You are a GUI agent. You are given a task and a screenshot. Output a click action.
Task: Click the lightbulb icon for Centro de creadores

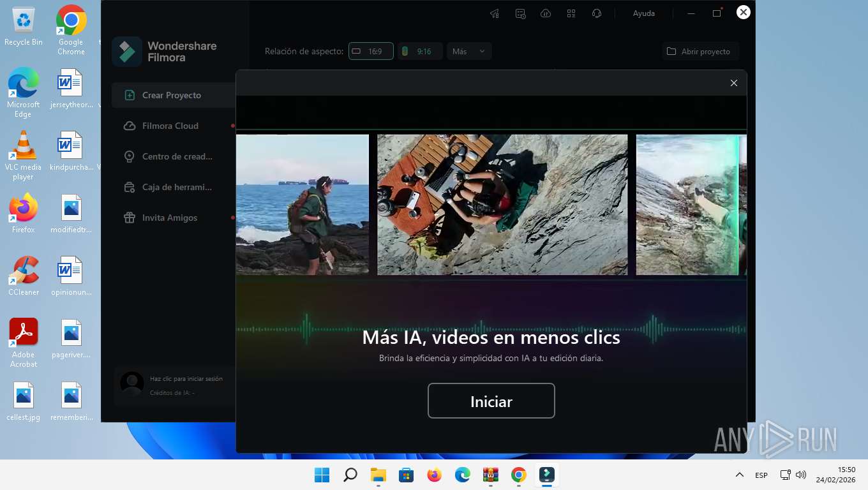click(130, 156)
